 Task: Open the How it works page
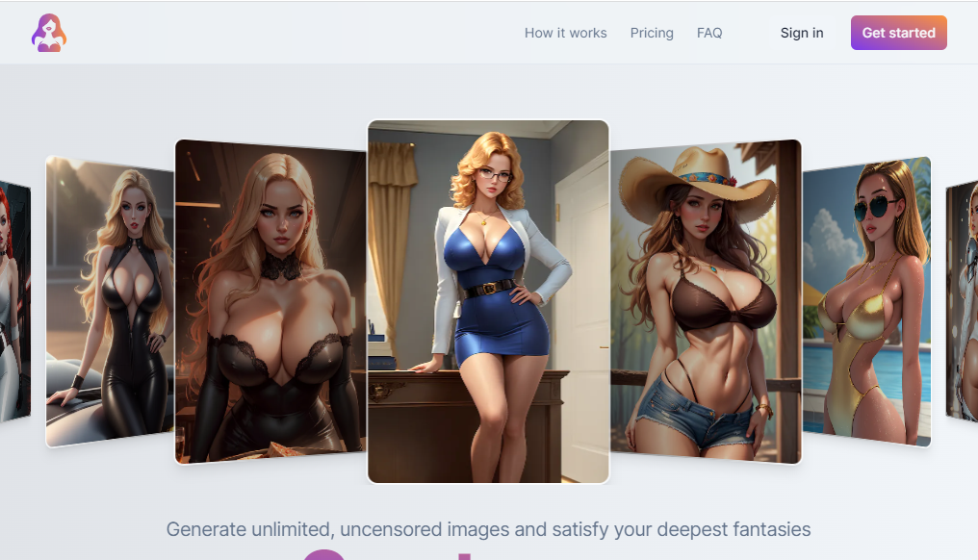point(565,32)
